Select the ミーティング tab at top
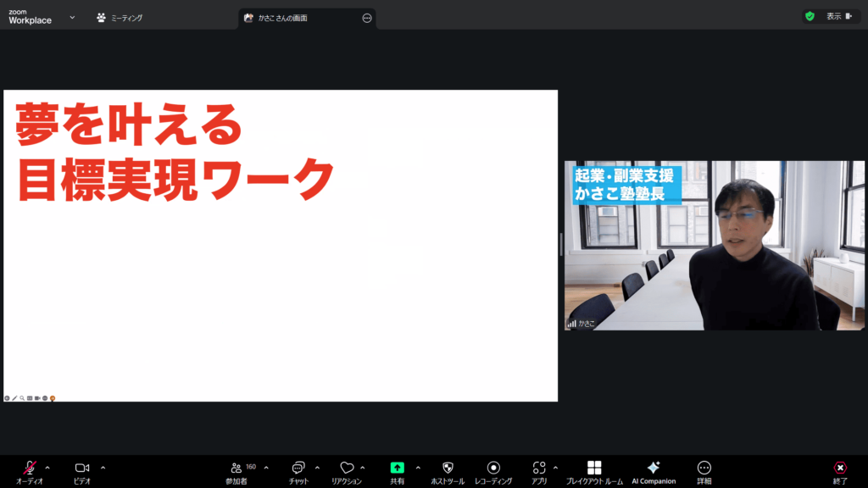868x488 pixels. tap(120, 17)
